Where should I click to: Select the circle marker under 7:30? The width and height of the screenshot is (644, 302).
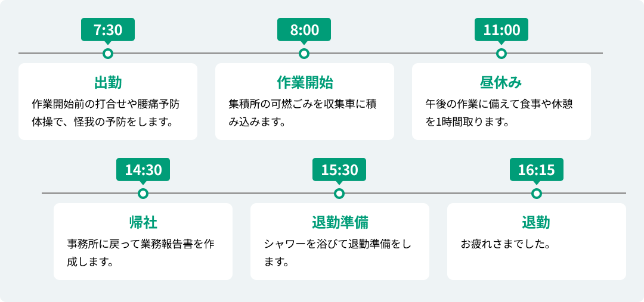pyautogui.click(x=108, y=54)
